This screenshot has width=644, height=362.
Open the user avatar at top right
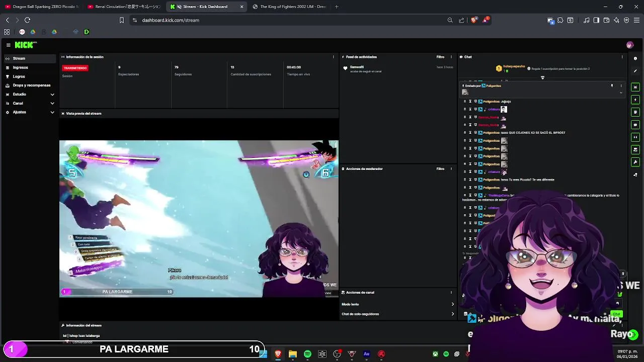pos(630,45)
